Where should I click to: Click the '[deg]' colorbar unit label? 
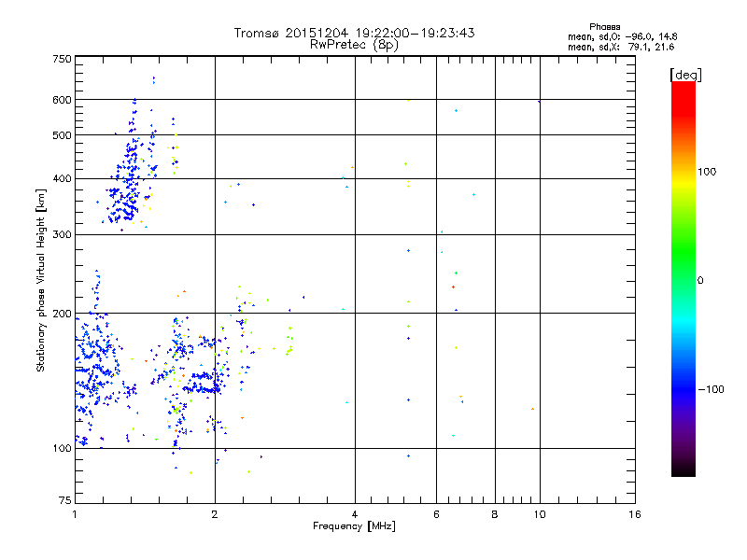coord(685,76)
